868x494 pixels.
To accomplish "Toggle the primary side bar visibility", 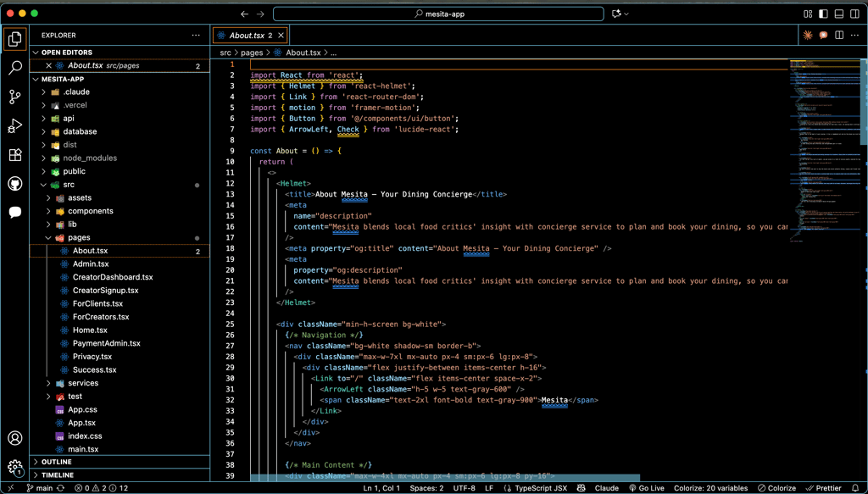I will coord(823,14).
